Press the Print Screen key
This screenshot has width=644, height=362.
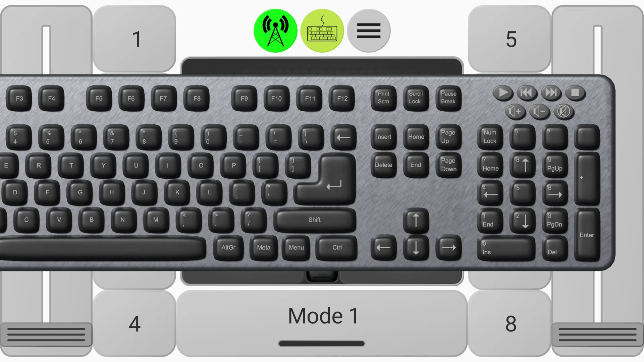click(x=383, y=98)
